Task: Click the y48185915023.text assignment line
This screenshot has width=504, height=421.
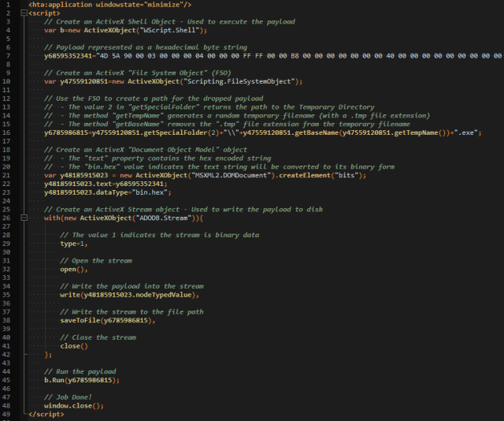Action: [x=106, y=184]
